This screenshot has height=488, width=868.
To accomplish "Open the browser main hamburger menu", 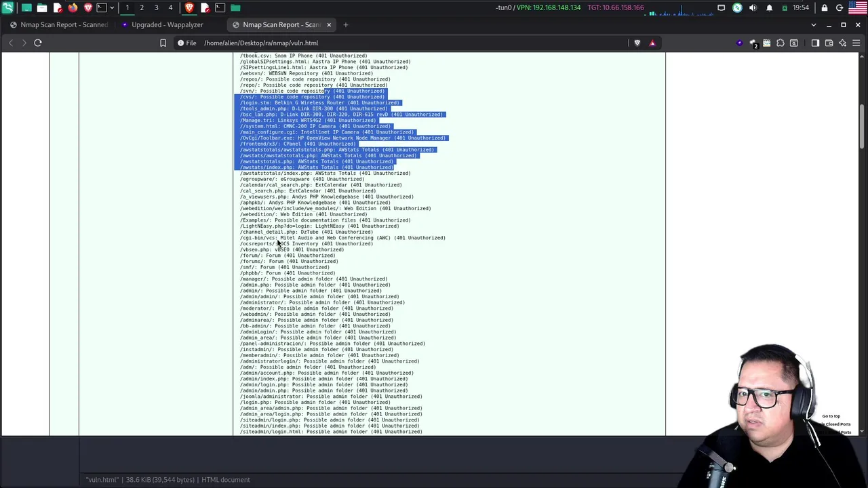I will (x=856, y=43).
